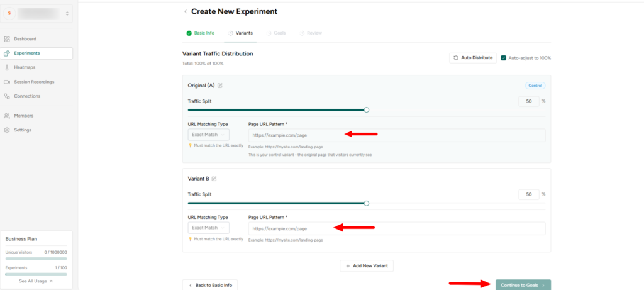644x290 pixels.
Task: Toggle the Auto-adjust to 100% checkbox
Action: (x=503, y=58)
